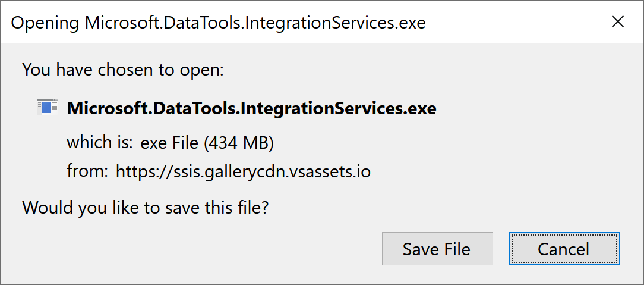Click the "(434 MB)" file size text

coord(239,143)
